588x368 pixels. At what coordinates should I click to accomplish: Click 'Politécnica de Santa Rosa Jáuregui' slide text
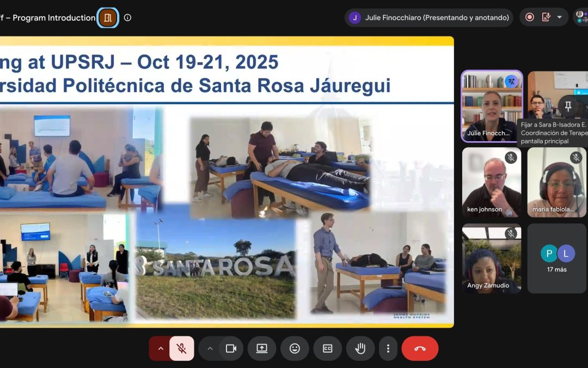click(227, 86)
